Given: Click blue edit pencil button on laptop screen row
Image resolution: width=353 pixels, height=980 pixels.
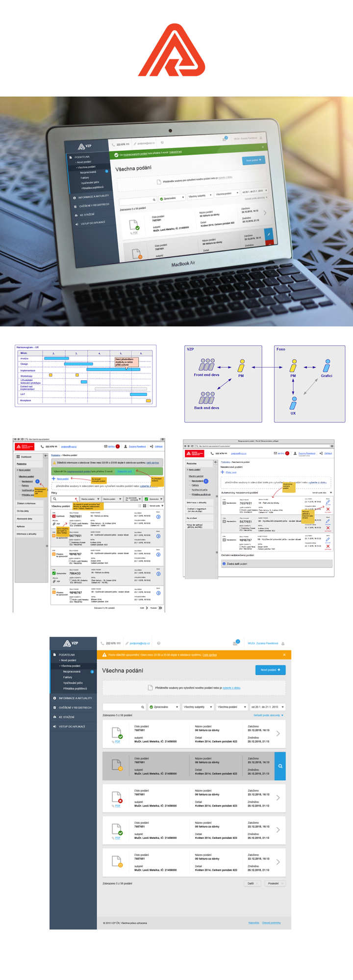Looking at the screenshot, I should [268, 235].
